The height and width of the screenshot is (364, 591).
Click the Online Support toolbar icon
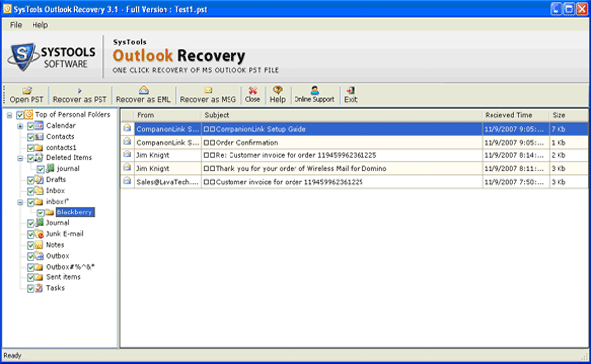point(314,90)
